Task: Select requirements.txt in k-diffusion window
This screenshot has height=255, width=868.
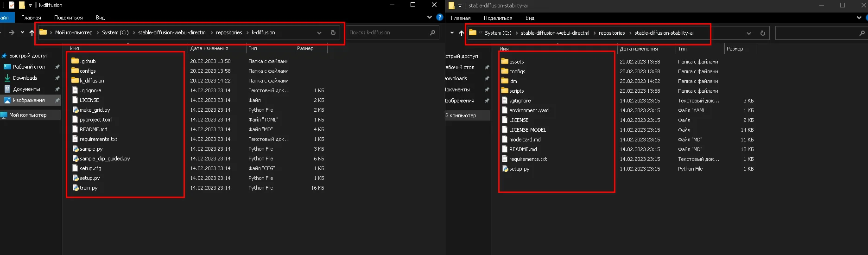Action: [x=98, y=139]
